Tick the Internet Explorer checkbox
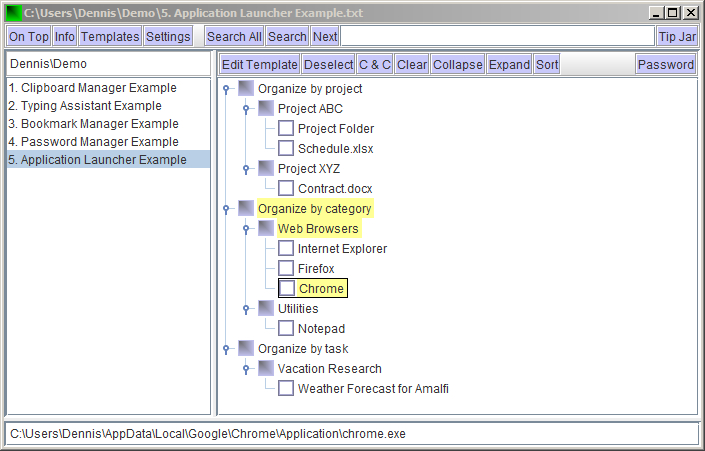 tap(286, 248)
